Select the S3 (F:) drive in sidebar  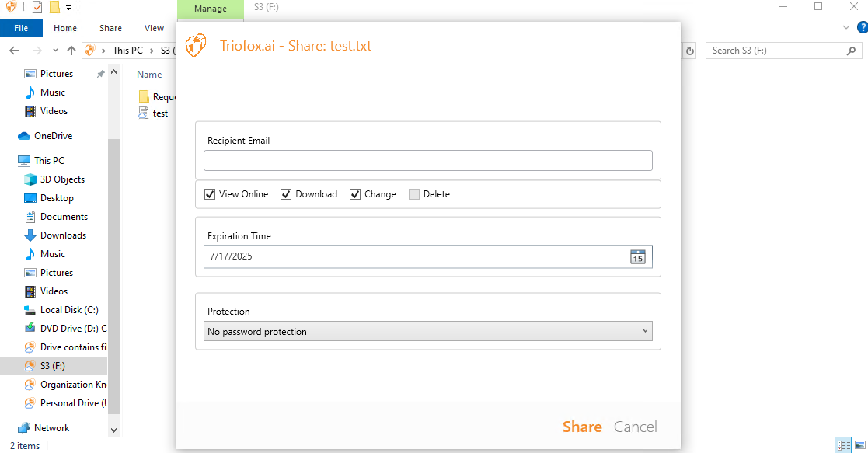[x=53, y=365]
